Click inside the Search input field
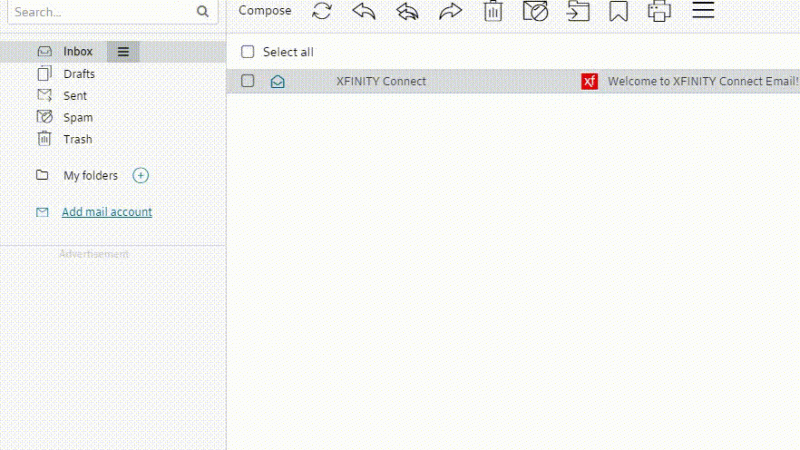 point(100,12)
